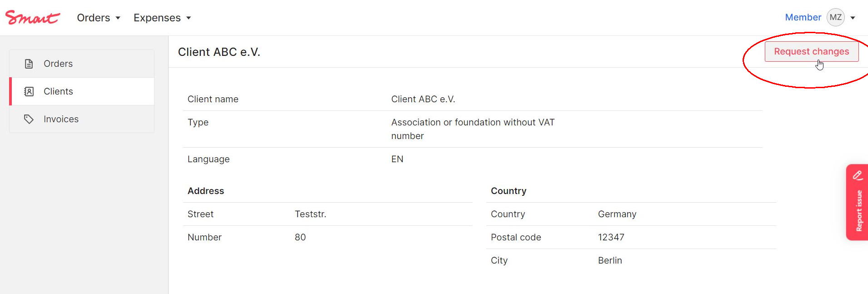Click the Invoices tag icon in sidebar
The height and width of the screenshot is (294, 868).
pos(29,119)
